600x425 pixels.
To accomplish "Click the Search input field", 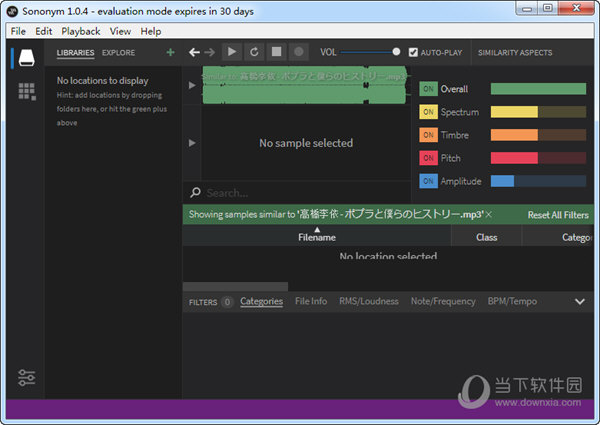I will [306, 192].
